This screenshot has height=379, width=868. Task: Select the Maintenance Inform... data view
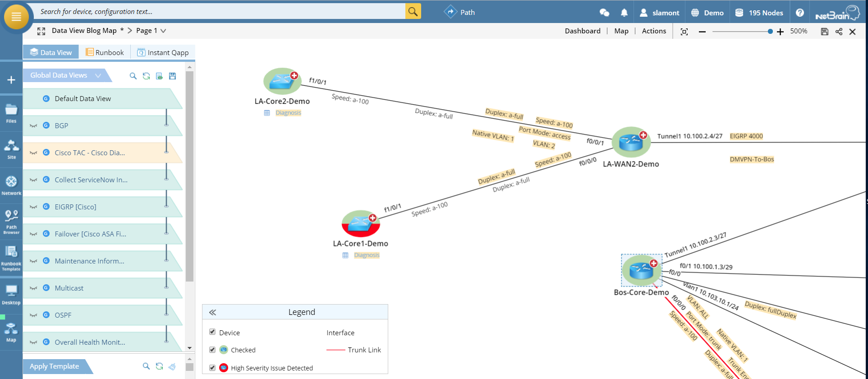point(102,261)
